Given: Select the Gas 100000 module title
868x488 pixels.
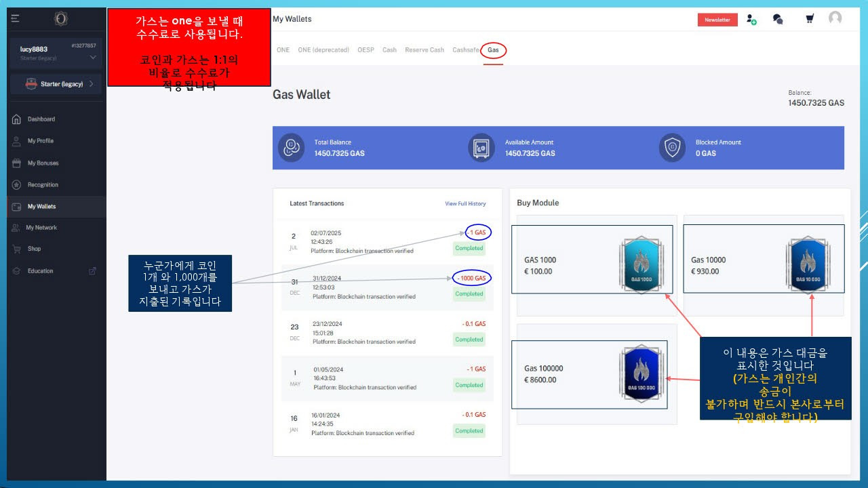Looking at the screenshot, I should [544, 369].
